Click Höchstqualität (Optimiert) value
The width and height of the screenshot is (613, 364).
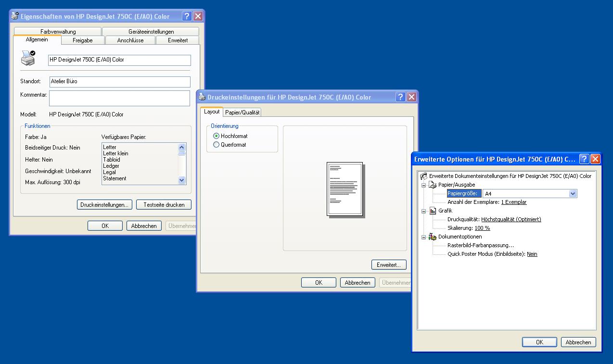click(511, 220)
